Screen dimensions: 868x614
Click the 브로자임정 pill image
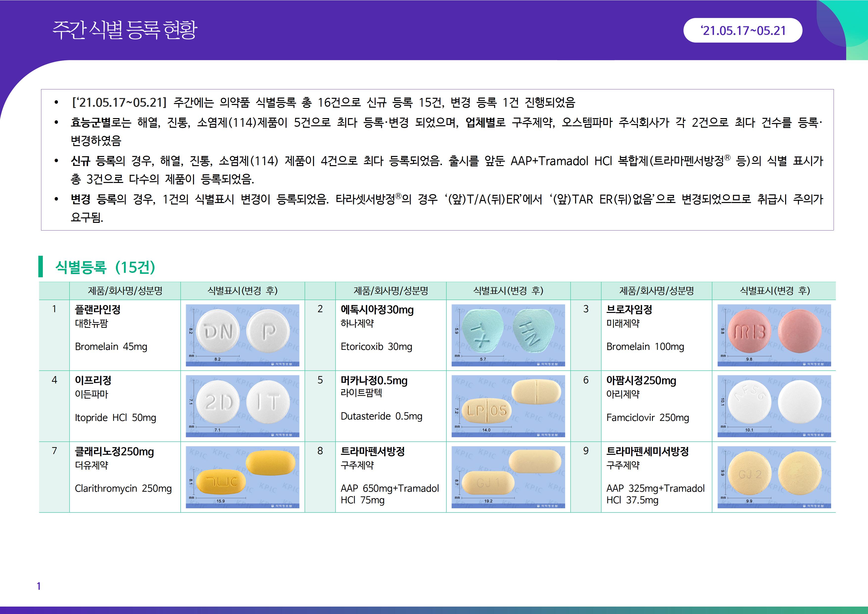[774, 335]
